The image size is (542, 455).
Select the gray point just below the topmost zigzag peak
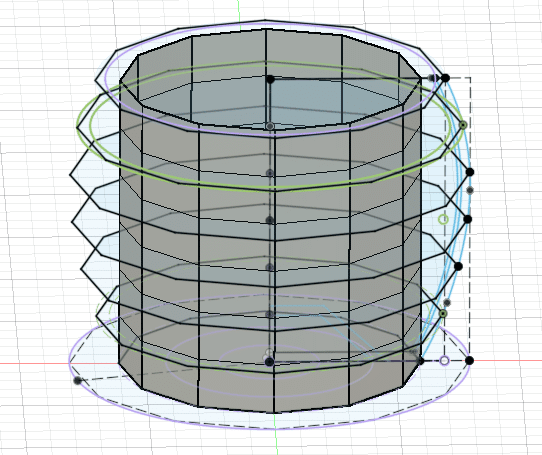point(469,190)
